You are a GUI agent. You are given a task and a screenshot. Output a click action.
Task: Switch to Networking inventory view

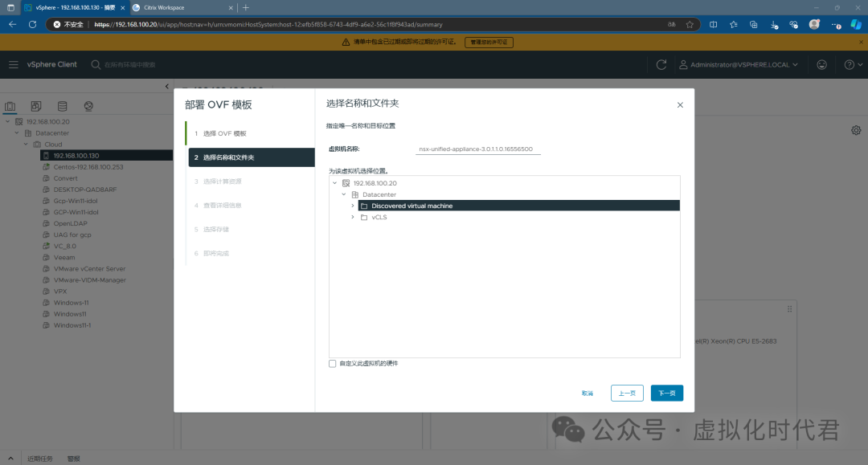coord(88,106)
